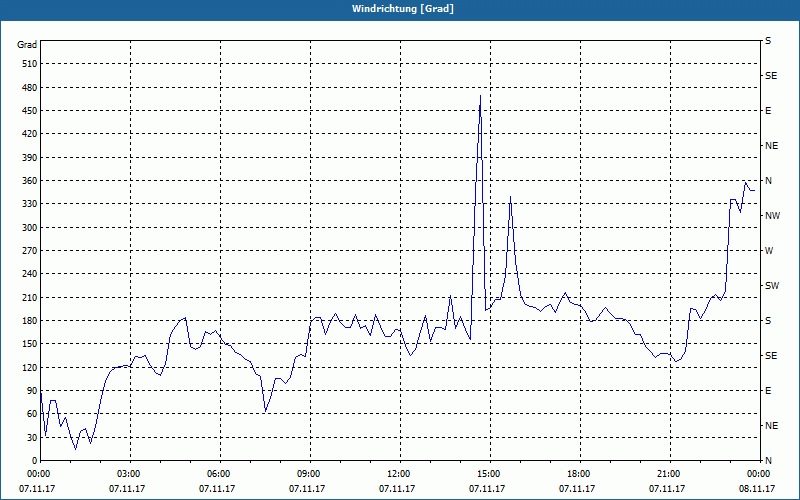
Task: Select the 510 y-axis tick label
Action: coord(31,64)
